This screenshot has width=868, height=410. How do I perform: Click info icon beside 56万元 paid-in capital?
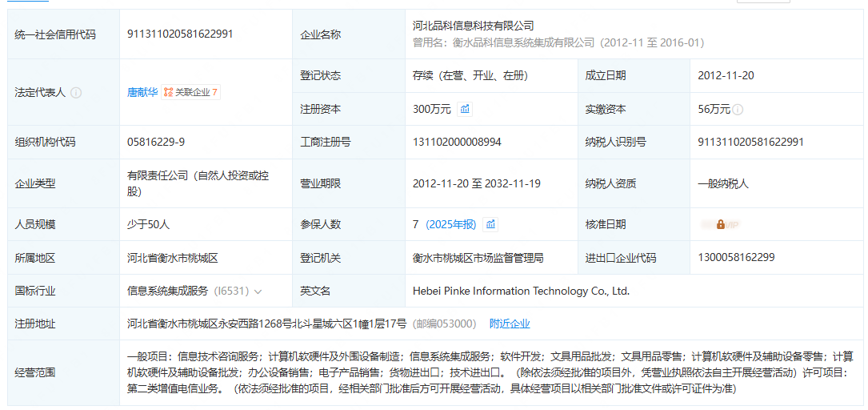738,110
